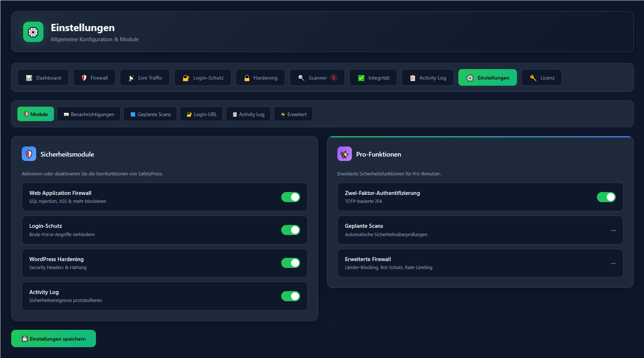This screenshot has width=644, height=358.
Task: Toggle Zwei-Faktor-Authentifizierung off
Action: coord(606,197)
